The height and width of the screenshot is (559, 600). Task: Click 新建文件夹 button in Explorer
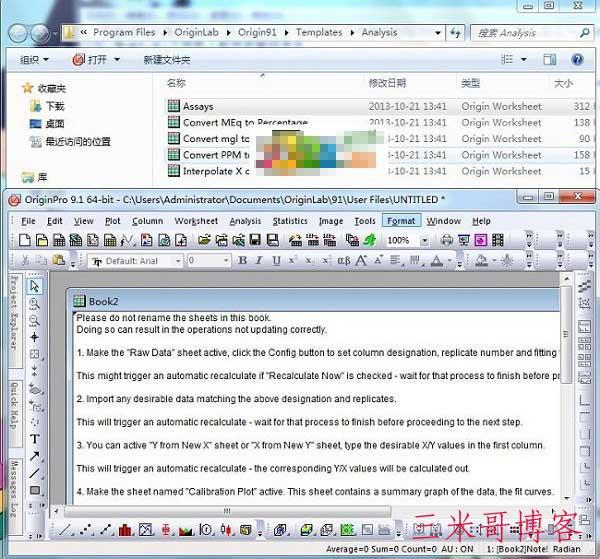tap(166, 60)
